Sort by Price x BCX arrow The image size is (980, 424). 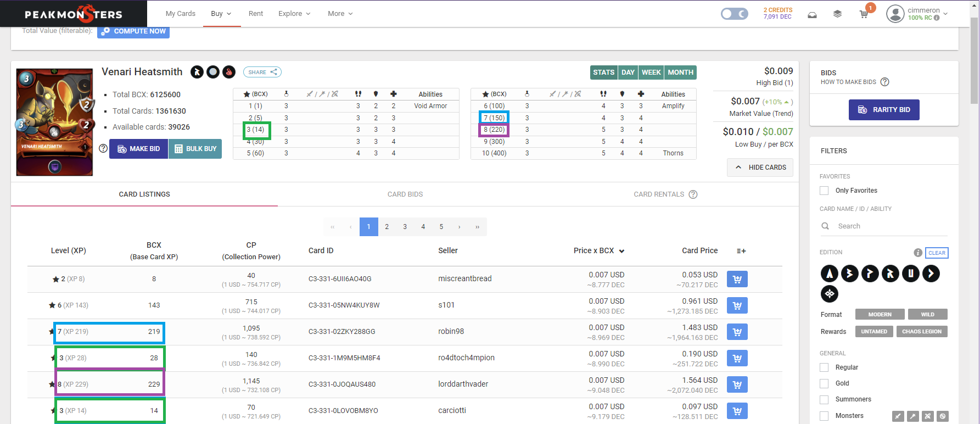tap(621, 251)
